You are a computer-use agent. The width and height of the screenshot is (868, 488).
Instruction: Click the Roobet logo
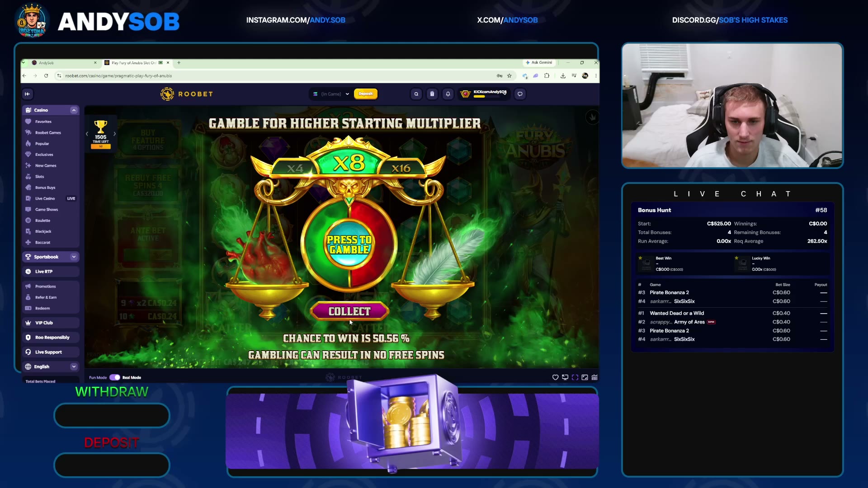(187, 94)
